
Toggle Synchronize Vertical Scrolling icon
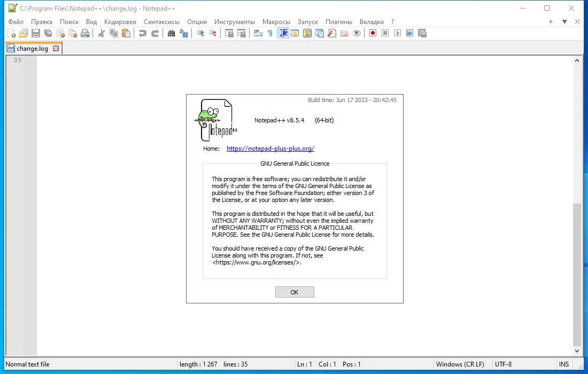pyautogui.click(x=229, y=33)
